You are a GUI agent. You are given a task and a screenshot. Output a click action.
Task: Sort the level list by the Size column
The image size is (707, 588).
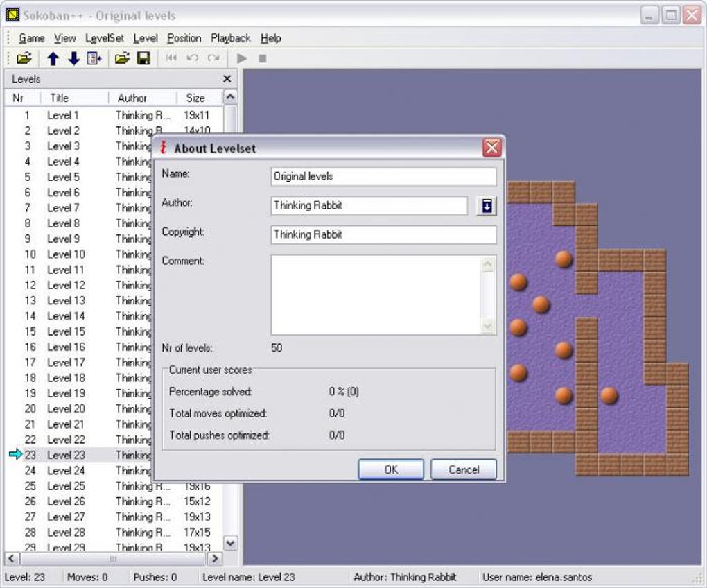[200, 98]
